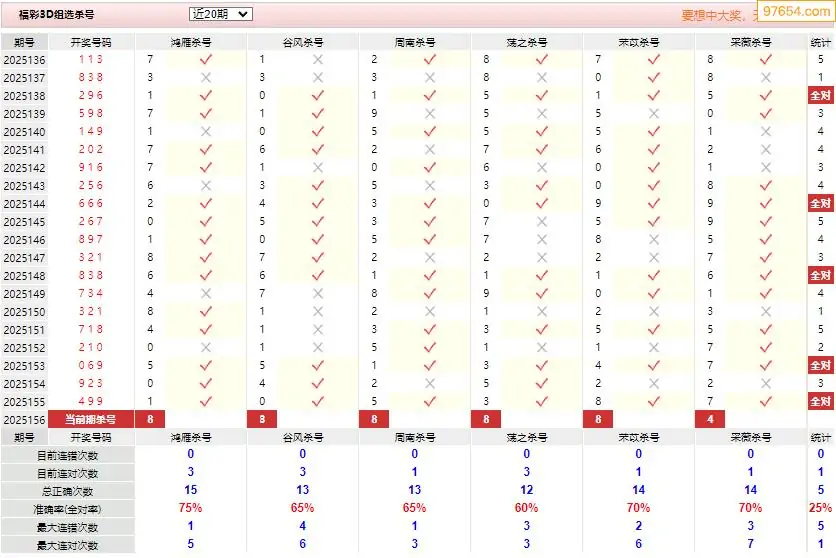Click issue number 2025156
The width and height of the screenshot is (836, 558).
[24, 420]
